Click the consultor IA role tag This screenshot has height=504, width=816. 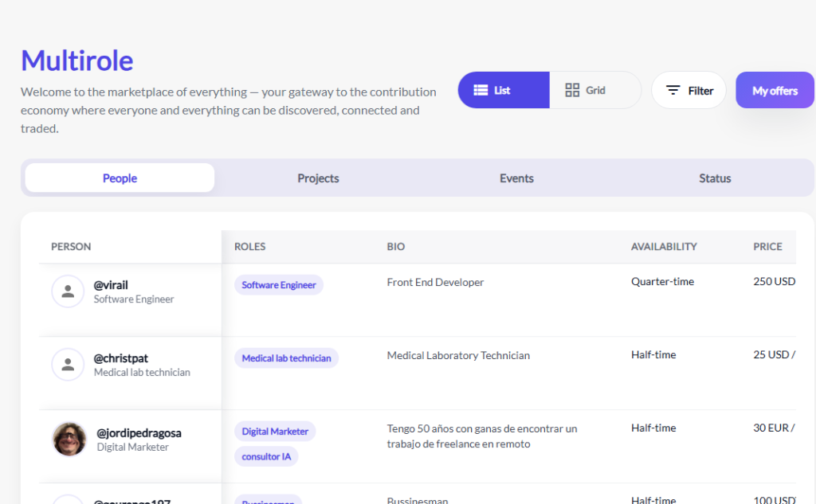pyautogui.click(x=266, y=457)
